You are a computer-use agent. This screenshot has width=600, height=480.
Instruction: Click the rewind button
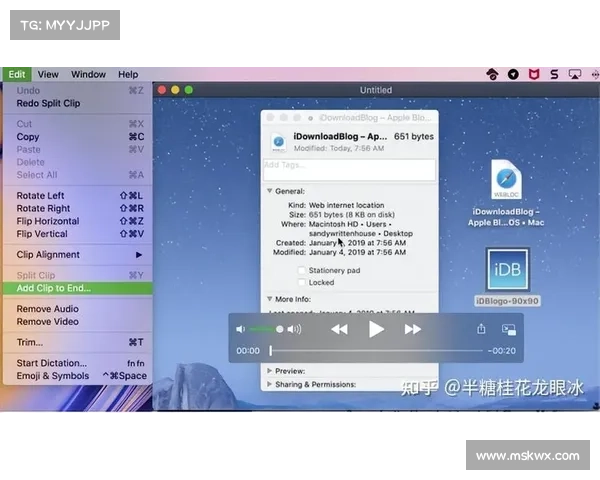click(x=339, y=329)
